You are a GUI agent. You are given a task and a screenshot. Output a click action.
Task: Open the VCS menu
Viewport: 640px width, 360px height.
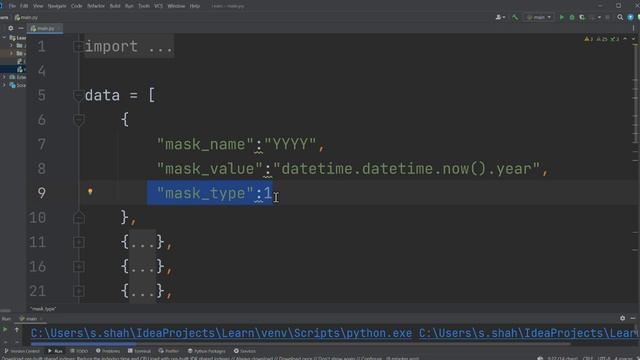158,6
